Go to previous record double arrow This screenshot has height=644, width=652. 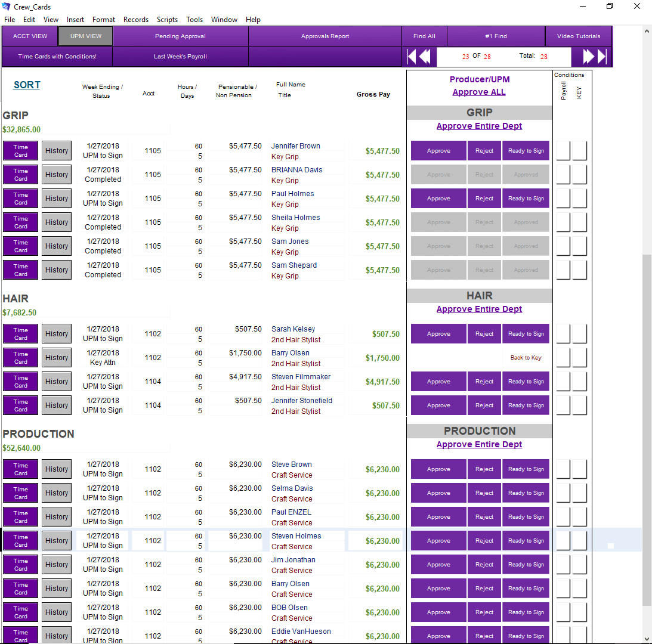(x=424, y=57)
